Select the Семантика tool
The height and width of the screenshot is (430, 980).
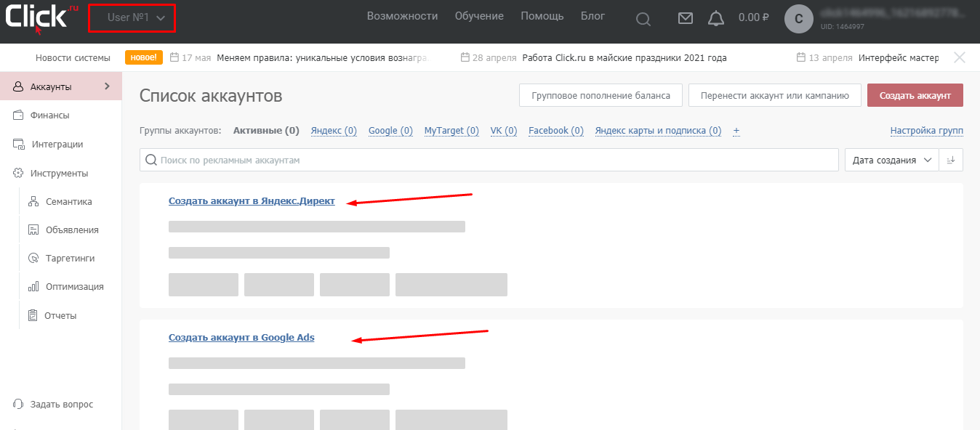[68, 201]
